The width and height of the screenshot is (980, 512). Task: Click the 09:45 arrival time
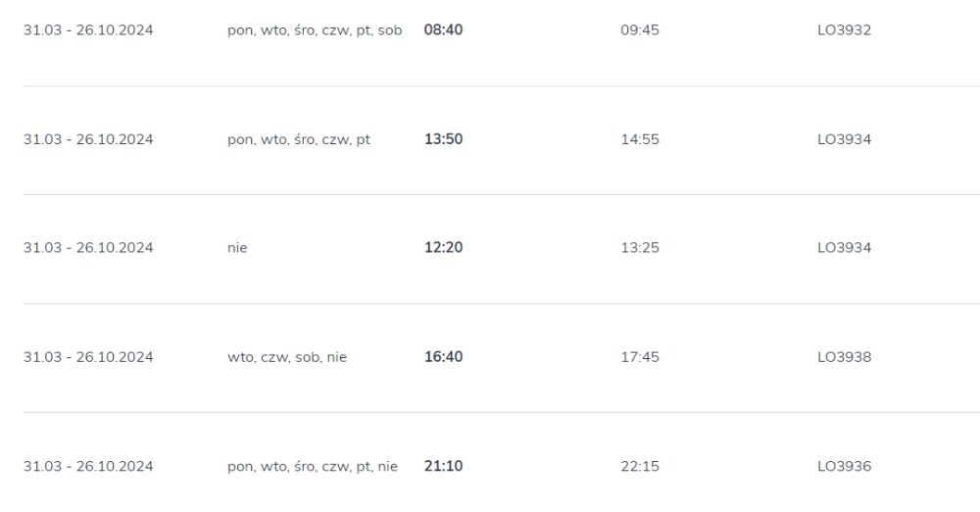point(639,30)
